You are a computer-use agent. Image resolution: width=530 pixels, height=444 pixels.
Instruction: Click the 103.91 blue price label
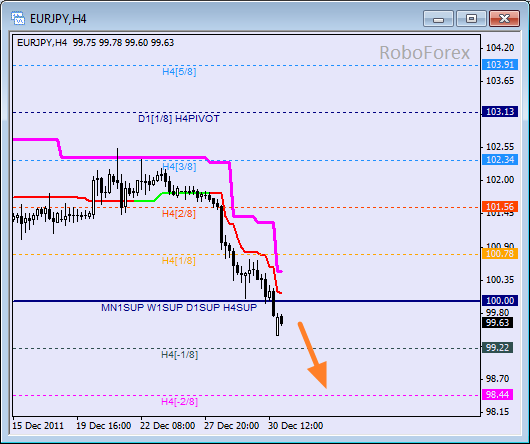coord(500,65)
